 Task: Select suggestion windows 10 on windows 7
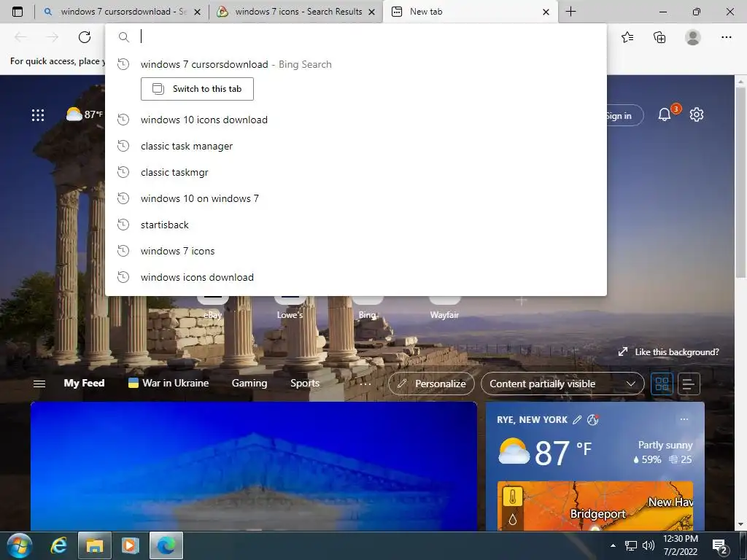point(356,198)
